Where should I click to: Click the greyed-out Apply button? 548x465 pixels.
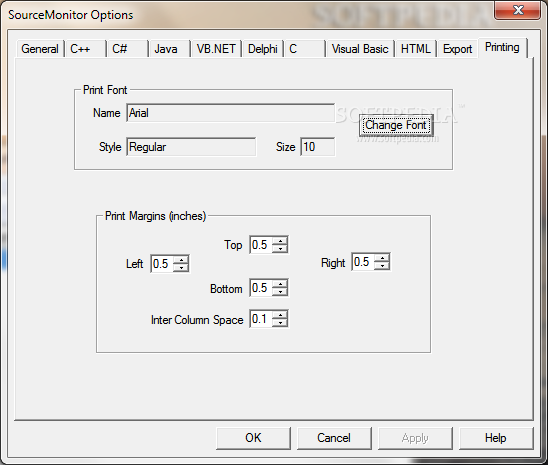(415, 438)
